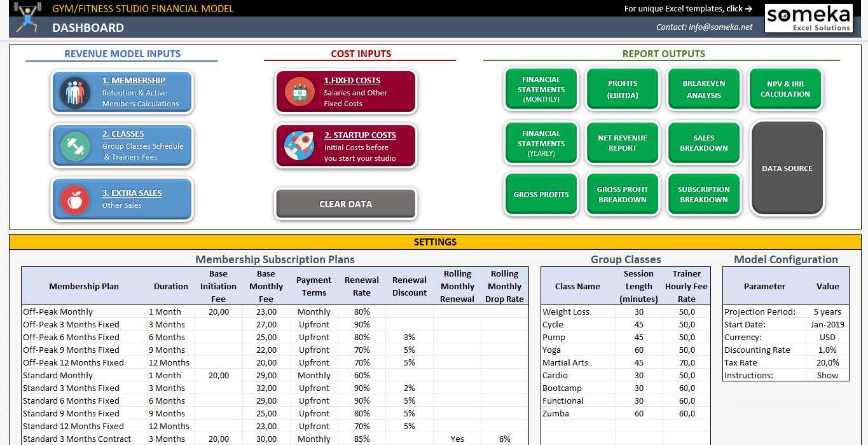Open Financial Statements (Yearly) report
The width and height of the screenshot is (868, 445).
(x=541, y=143)
